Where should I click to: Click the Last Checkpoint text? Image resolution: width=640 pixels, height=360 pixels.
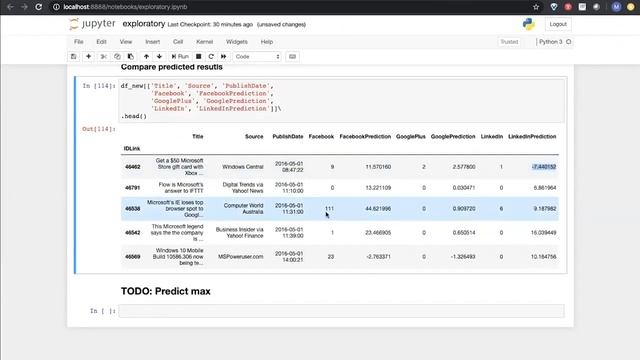click(210, 24)
